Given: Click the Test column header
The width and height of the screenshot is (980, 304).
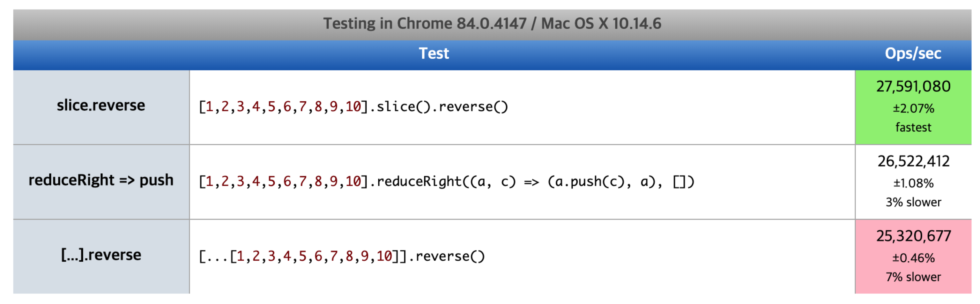Looking at the screenshot, I should click(434, 54).
